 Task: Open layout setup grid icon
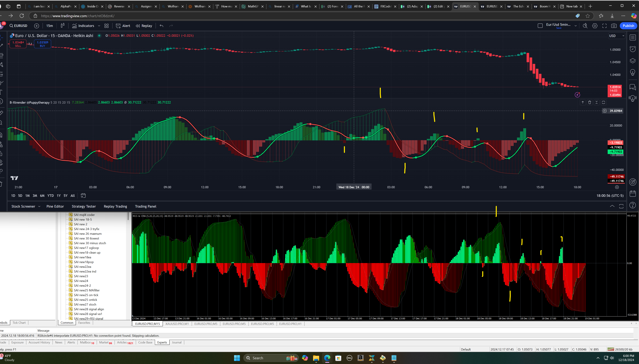[x=106, y=26]
